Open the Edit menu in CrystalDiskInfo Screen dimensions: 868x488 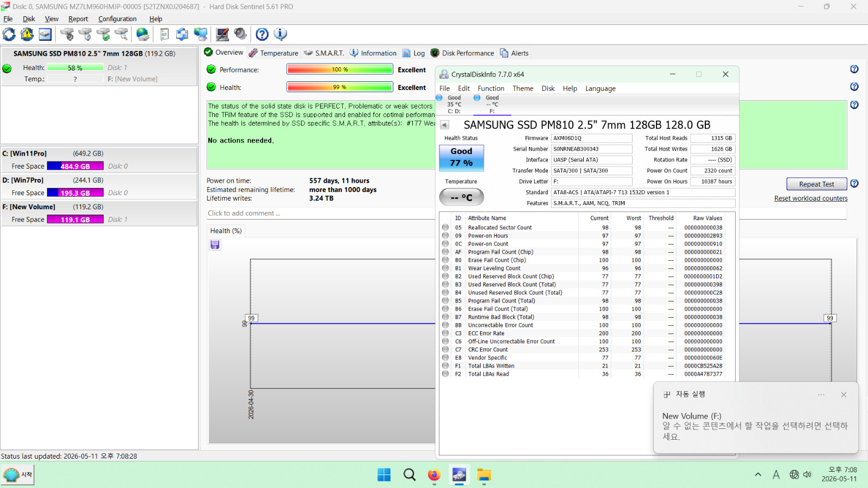[464, 88]
